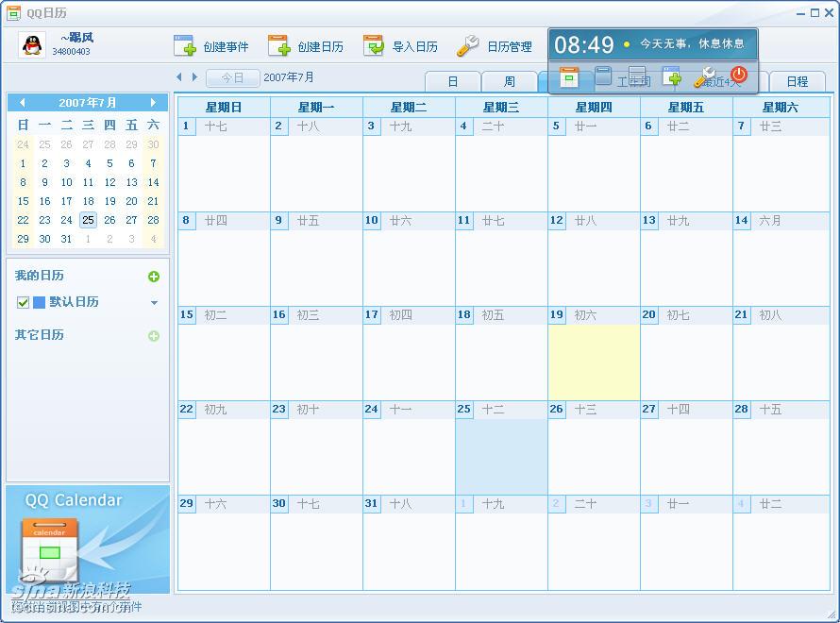Open 日历管理 via the wrench icon
The height and width of the screenshot is (623, 840).
(x=468, y=45)
